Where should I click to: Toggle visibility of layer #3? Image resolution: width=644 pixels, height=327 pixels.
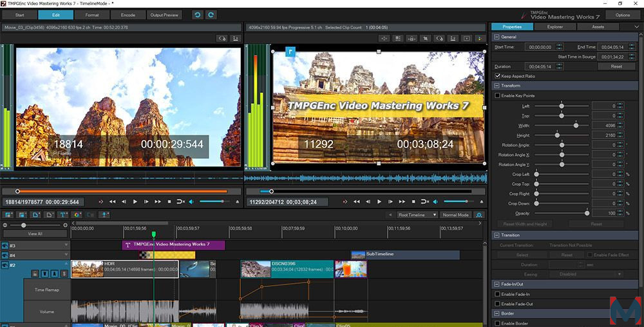point(5,246)
